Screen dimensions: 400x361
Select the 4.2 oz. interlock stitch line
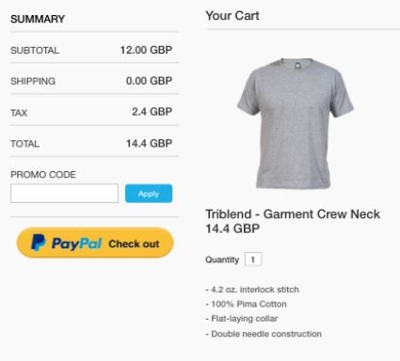pyautogui.click(x=252, y=289)
